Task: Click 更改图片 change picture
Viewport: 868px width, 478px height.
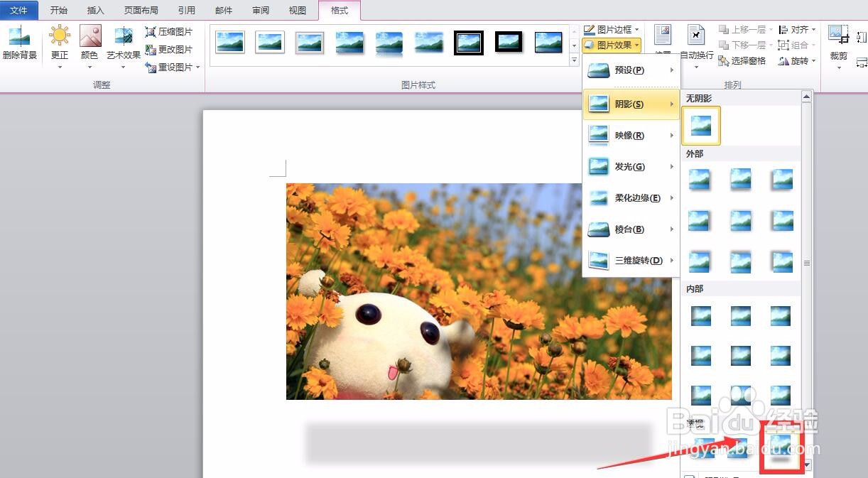Action: coord(168,50)
